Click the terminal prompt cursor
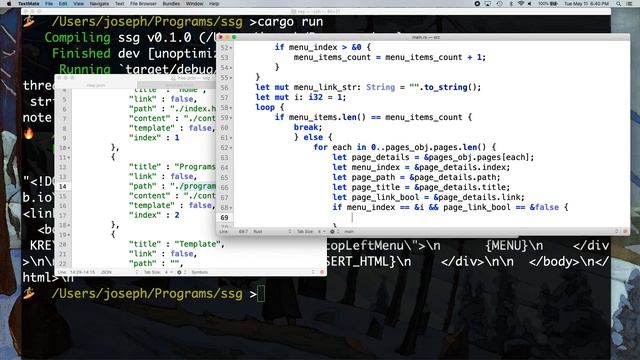 click(261, 294)
